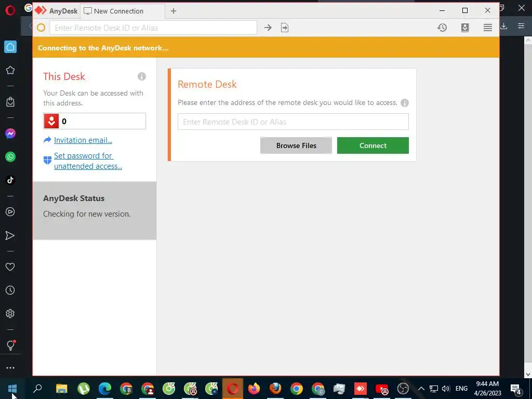Open the Player icon in Opera sidebar

coord(10,212)
